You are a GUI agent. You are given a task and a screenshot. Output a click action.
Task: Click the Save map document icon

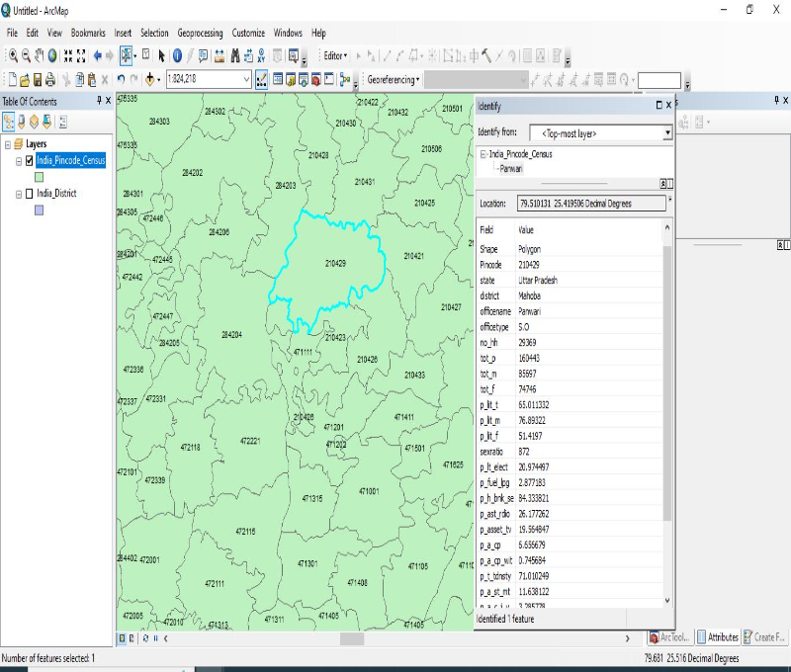37,79
